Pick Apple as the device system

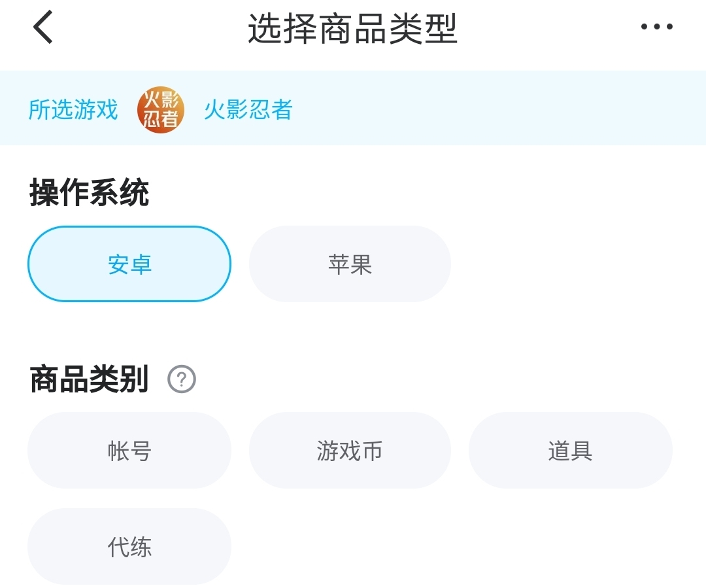(350, 264)
